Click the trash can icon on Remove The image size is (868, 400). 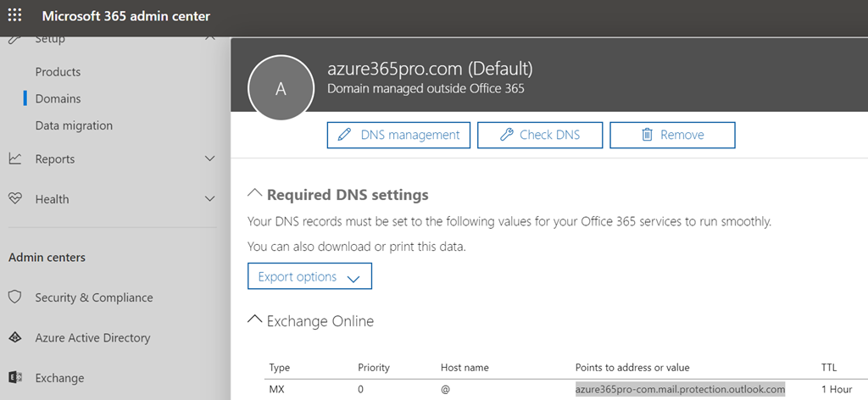pos(647,135)
